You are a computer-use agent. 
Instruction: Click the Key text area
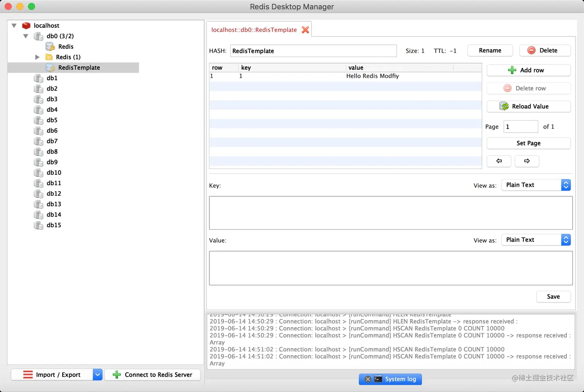pyautogui.click(x=391, y=213)
